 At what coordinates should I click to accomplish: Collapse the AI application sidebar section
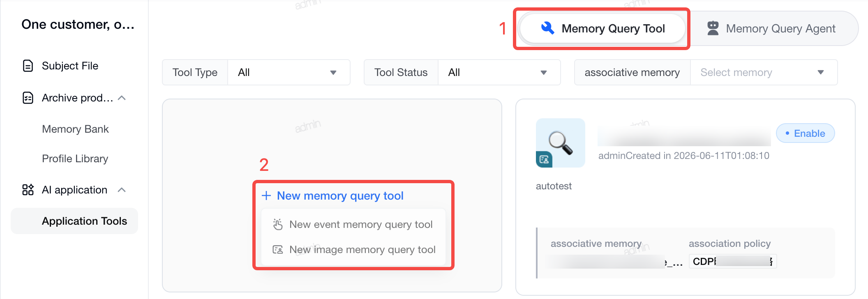(x=122, y=190)
